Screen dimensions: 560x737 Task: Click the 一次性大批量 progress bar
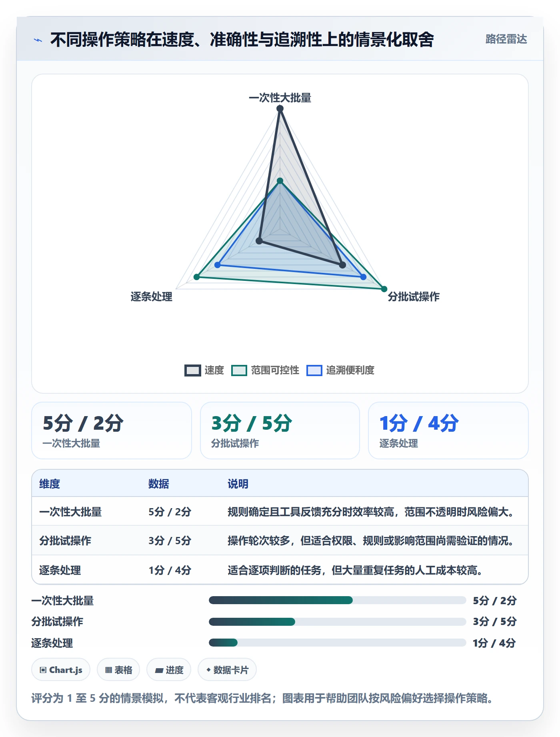click(x=338, y=600)
